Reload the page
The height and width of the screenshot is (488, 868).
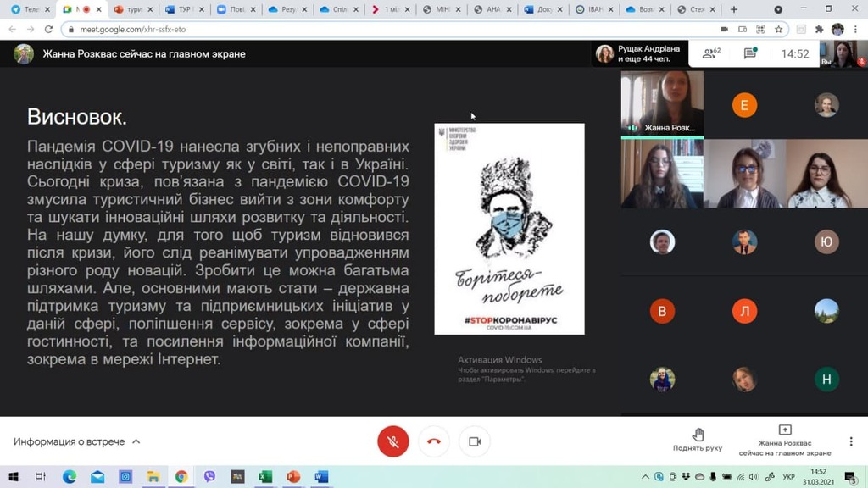point(47,29)
